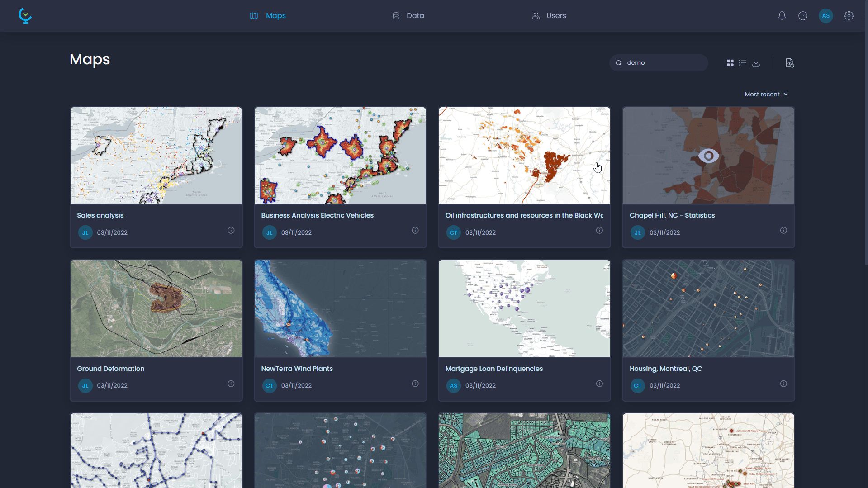868x488 pixels.
Task: Click the Oil infrastructures and resources title
Action: (x=524, y=216)
